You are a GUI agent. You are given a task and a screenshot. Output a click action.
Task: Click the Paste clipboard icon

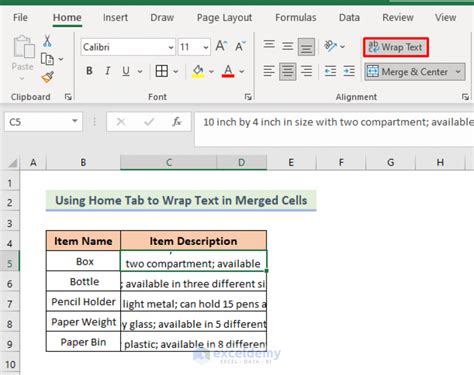[x=23, y=47]
